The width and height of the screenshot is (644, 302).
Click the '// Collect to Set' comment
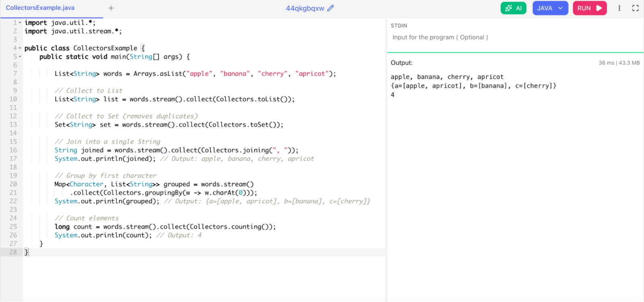point(126,116)
